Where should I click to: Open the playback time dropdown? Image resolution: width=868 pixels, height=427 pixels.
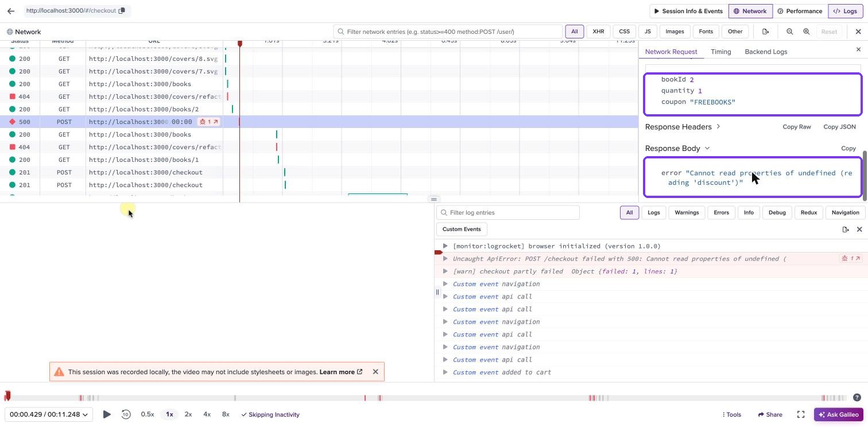(x=49, y=414)
